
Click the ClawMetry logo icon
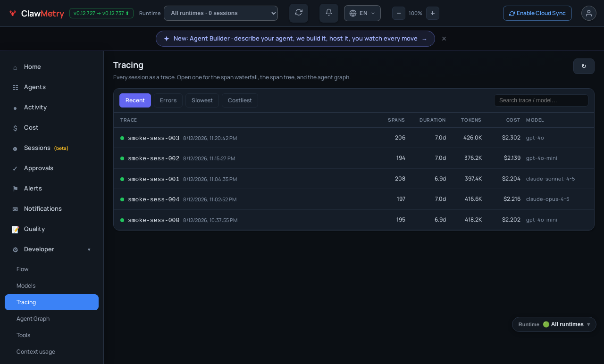13,13
